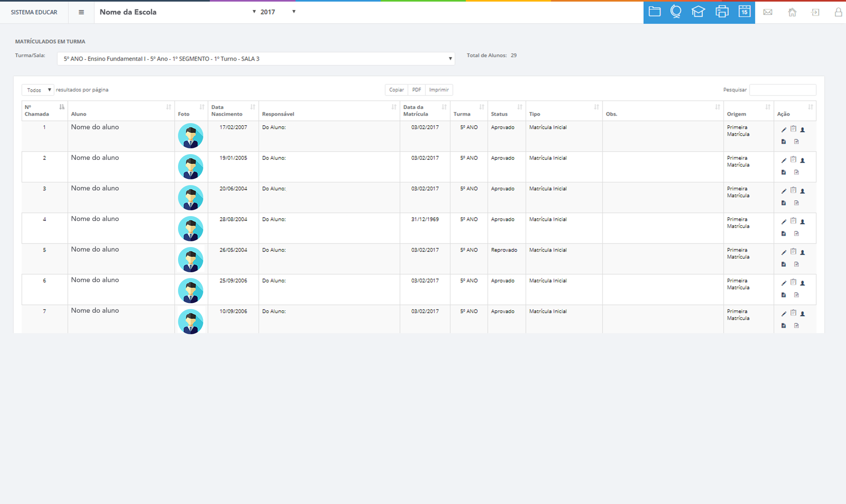
Task: Click pencil edit icon for student 1
Action: [784, 130]
